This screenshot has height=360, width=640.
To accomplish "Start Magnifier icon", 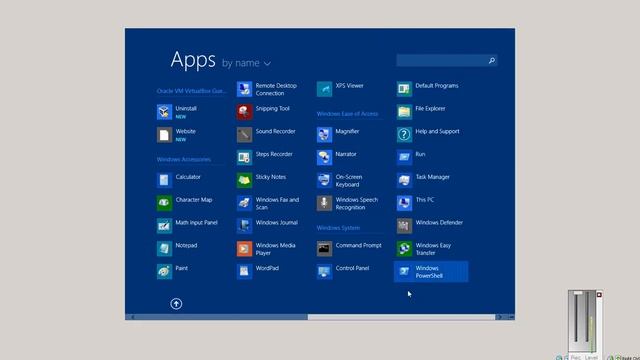I will (324, 135).
